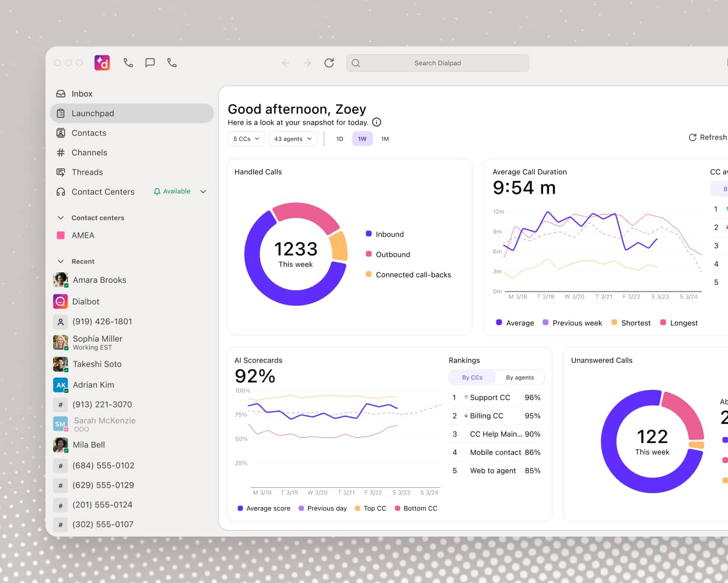Image resolution: width=728 pixels, height=583 pixels.
Task: Click the Contacts card icon
Action: 61,133
